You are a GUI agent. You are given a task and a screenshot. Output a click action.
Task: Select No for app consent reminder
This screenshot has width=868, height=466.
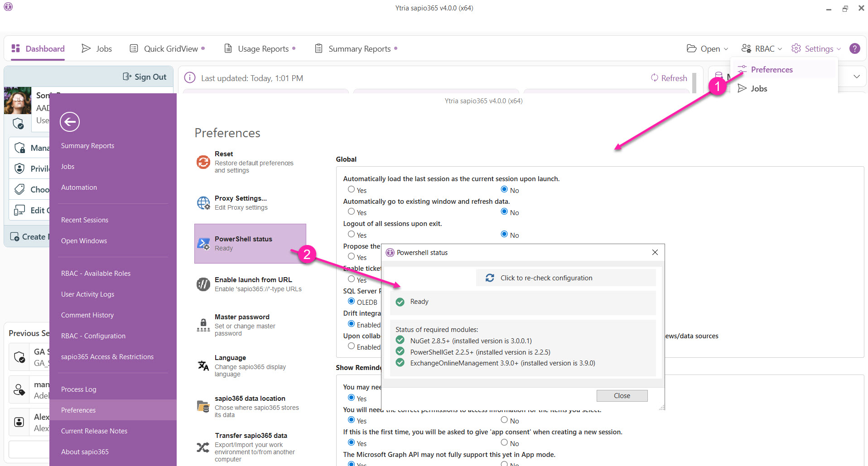coord(504,442)
